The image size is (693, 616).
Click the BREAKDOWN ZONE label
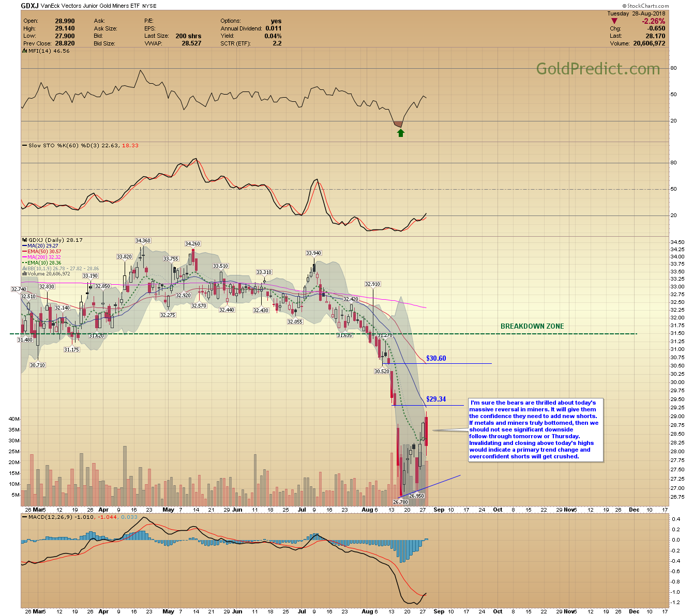[x=532, y=326]
